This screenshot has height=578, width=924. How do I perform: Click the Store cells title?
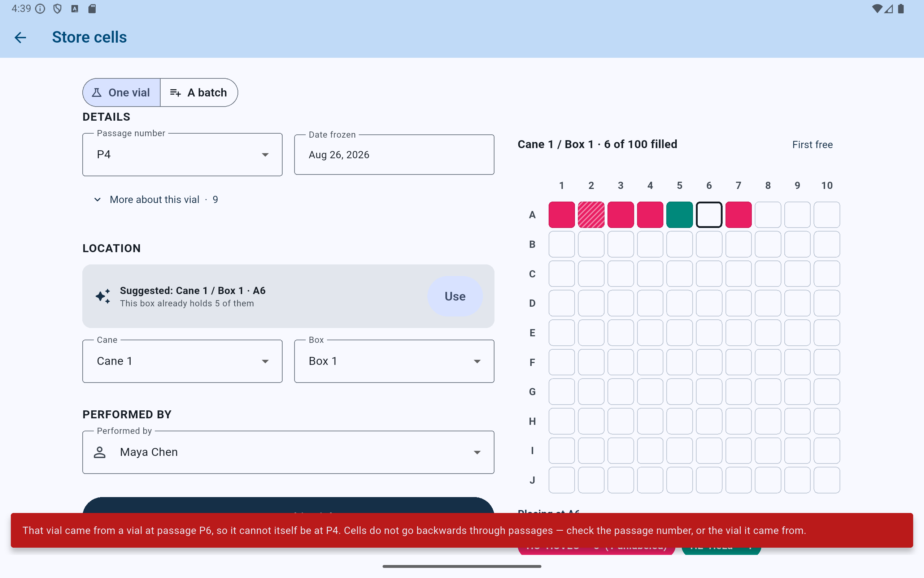point(90,37)
